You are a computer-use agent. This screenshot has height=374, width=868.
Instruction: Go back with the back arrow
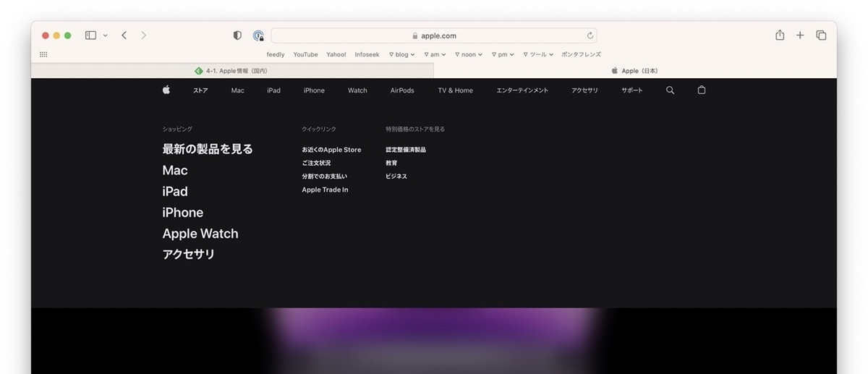[x=124, y=35]
